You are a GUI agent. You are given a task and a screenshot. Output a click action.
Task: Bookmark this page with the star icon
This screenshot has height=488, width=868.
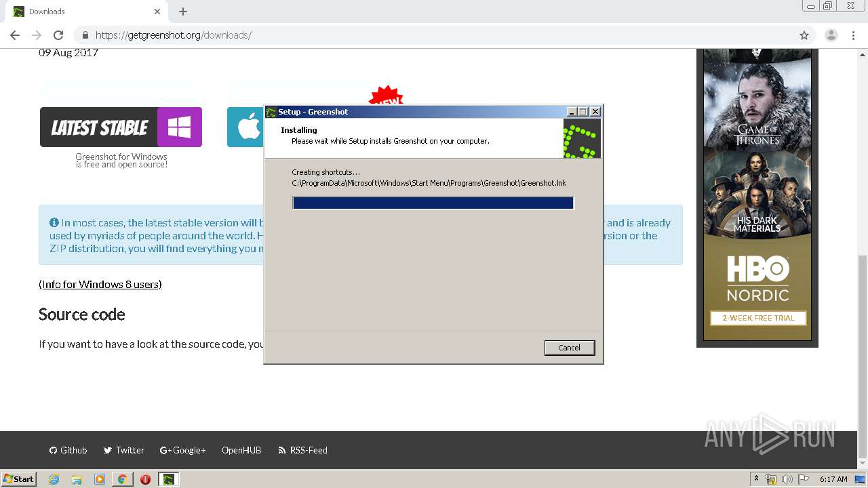tap(804, 35)
